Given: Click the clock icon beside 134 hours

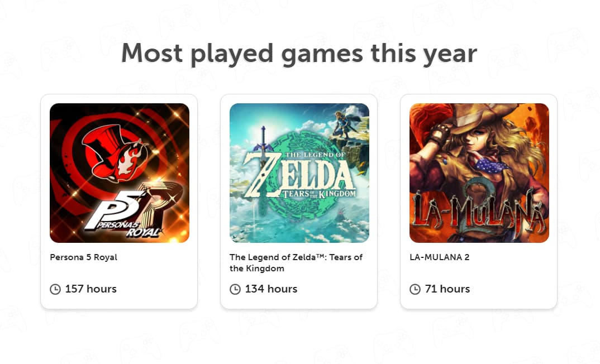Looking at the screenshot, I should [x=235, y=289].
